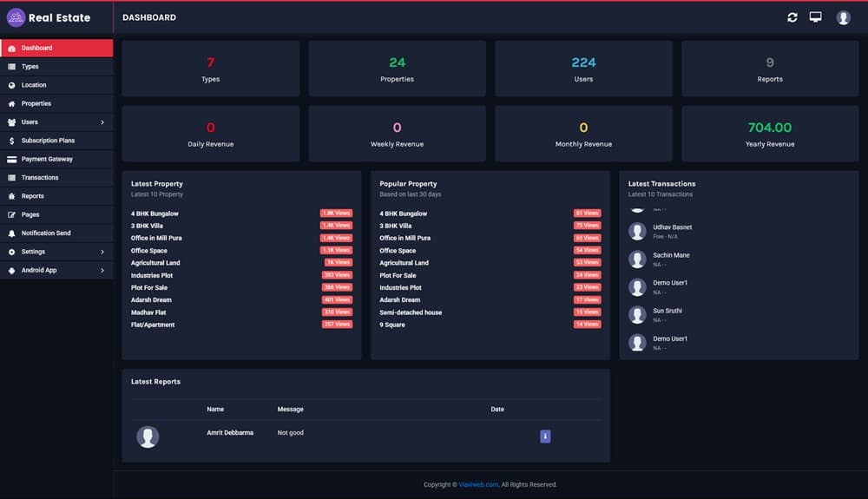Click the Dashboard gauge icon in sidebar
868x499 pixels.
click(11, 49)
